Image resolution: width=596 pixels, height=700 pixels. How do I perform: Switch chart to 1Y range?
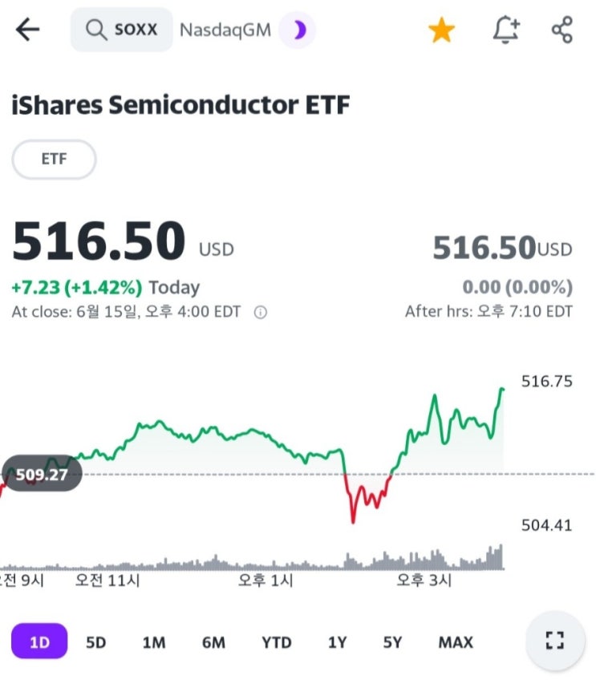337,642
